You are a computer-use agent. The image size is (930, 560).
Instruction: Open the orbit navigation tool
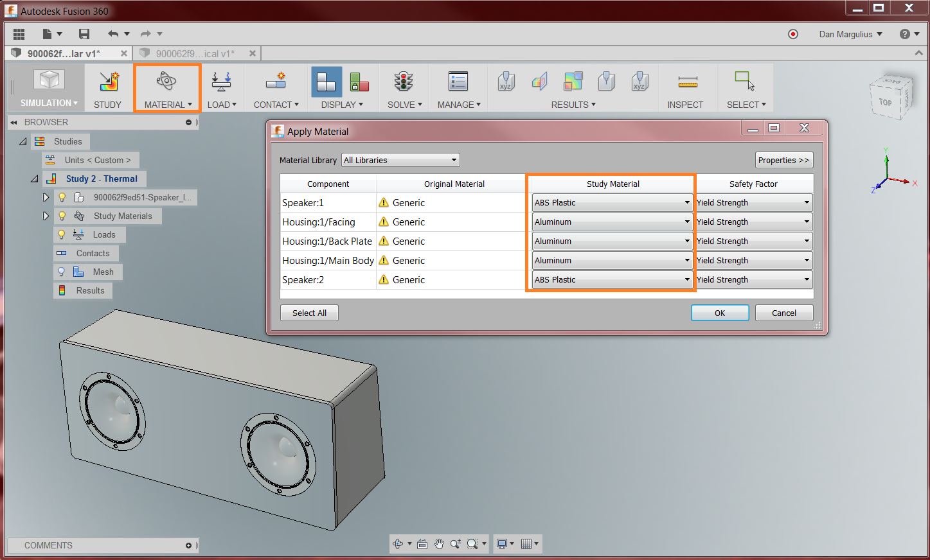(x=398, y=544)
